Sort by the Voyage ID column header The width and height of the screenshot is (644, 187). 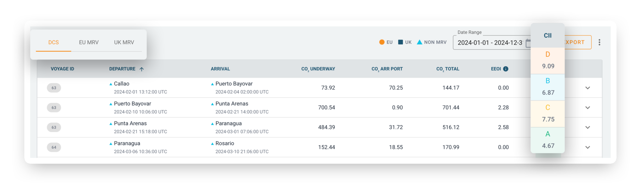(62, 69)
